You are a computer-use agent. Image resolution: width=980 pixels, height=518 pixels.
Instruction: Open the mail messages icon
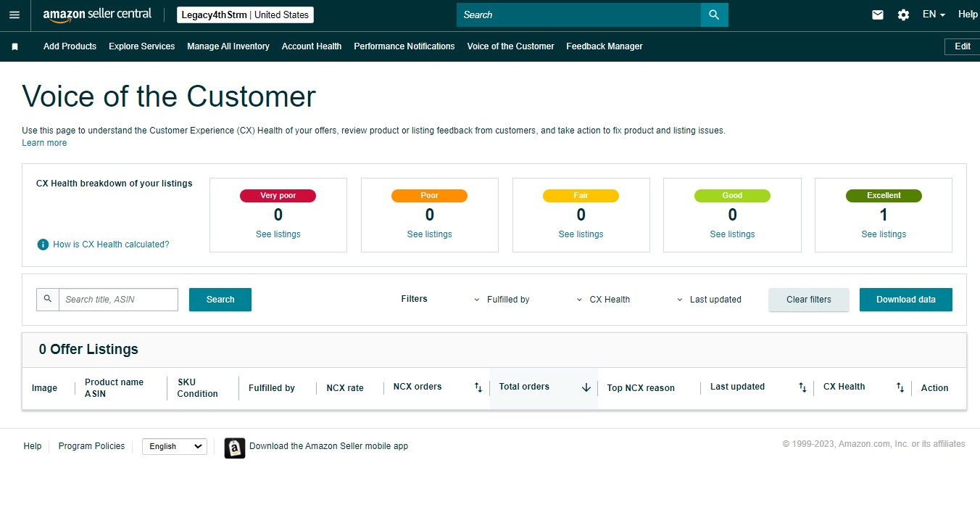[878, 15]
